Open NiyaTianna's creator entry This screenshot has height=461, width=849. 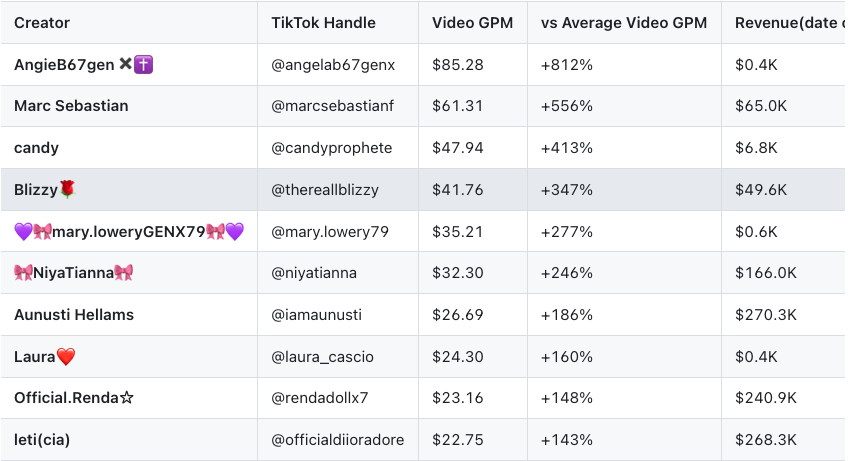click(74, 273)
